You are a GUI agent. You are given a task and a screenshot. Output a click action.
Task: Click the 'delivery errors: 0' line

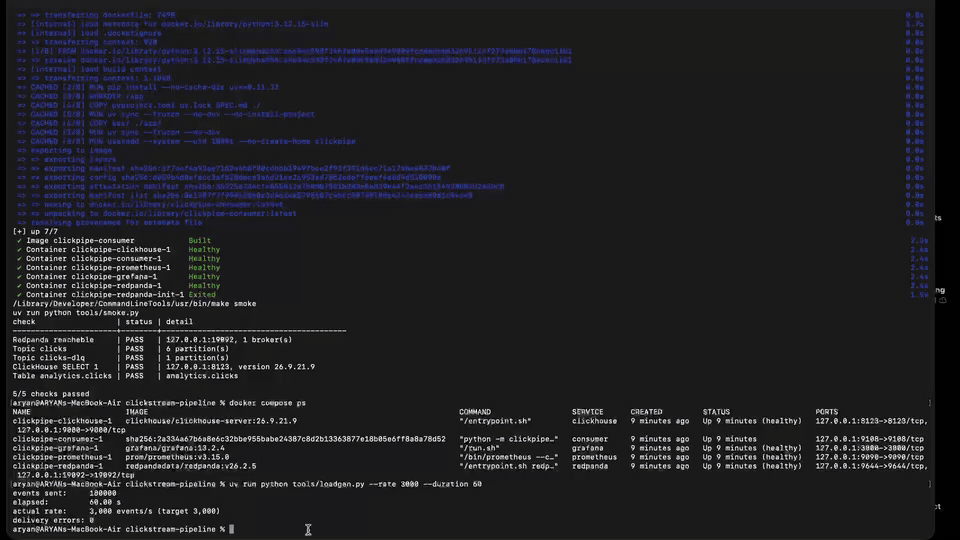(53, 520)
